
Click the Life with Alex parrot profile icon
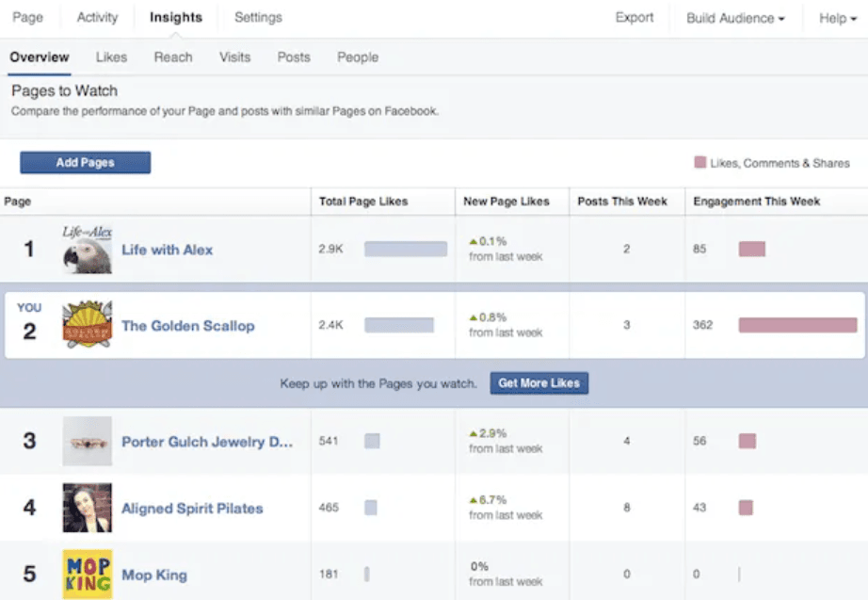[x=89, y=249]
